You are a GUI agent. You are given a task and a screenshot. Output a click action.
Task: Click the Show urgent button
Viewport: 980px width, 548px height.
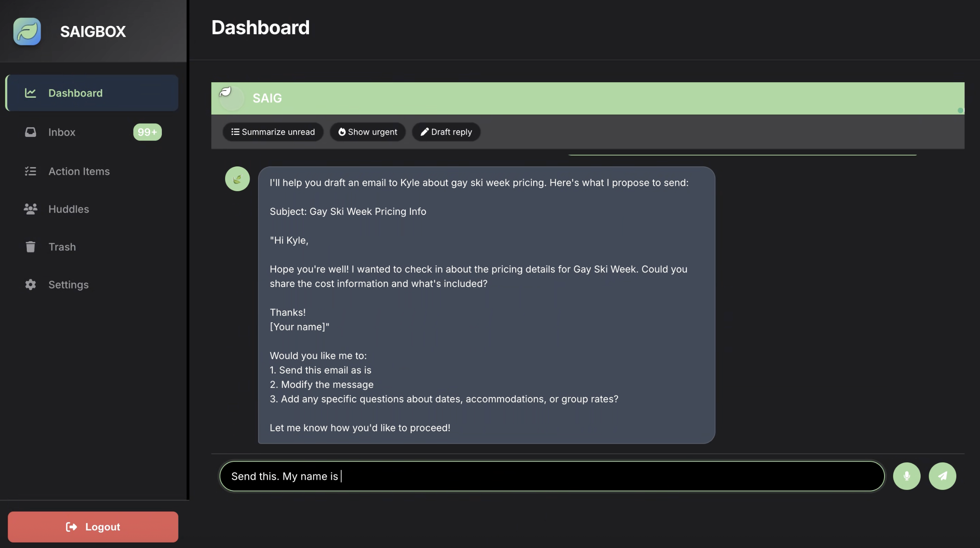(x=368, y=132)
